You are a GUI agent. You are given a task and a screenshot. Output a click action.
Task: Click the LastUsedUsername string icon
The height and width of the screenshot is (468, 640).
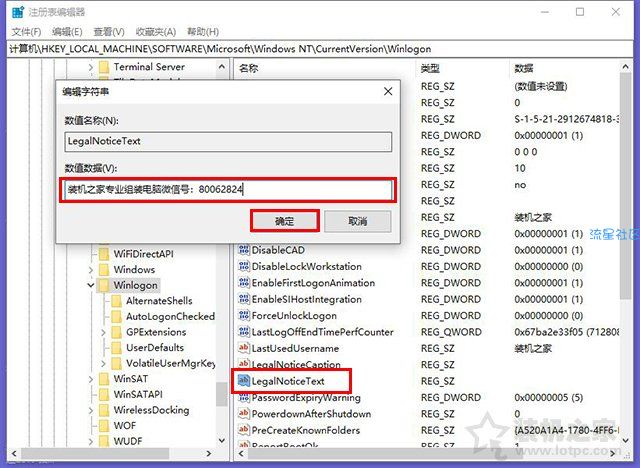244,348
